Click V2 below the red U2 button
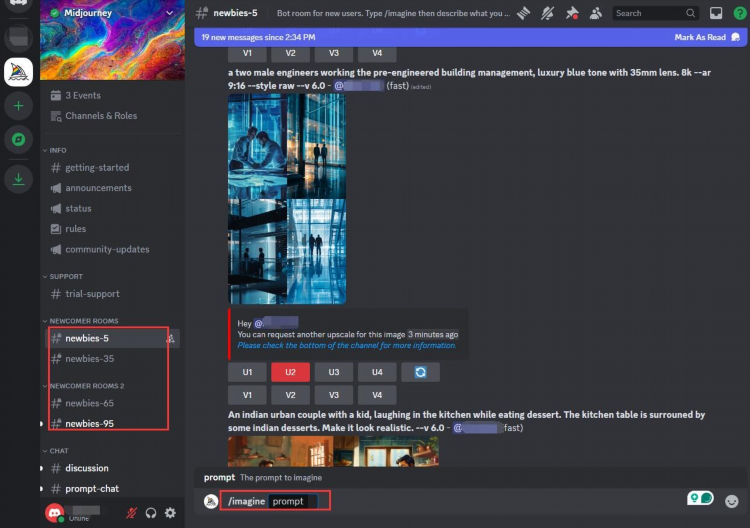Viewport: 750px width, 528px height. tap(290, 395)
